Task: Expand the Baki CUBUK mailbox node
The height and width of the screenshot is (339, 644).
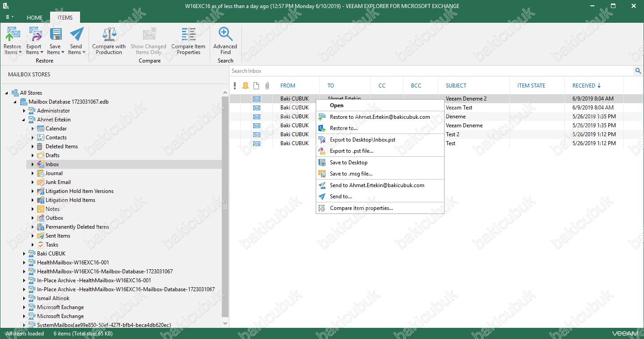Action: pyautogui.click(x=24, y=254)
